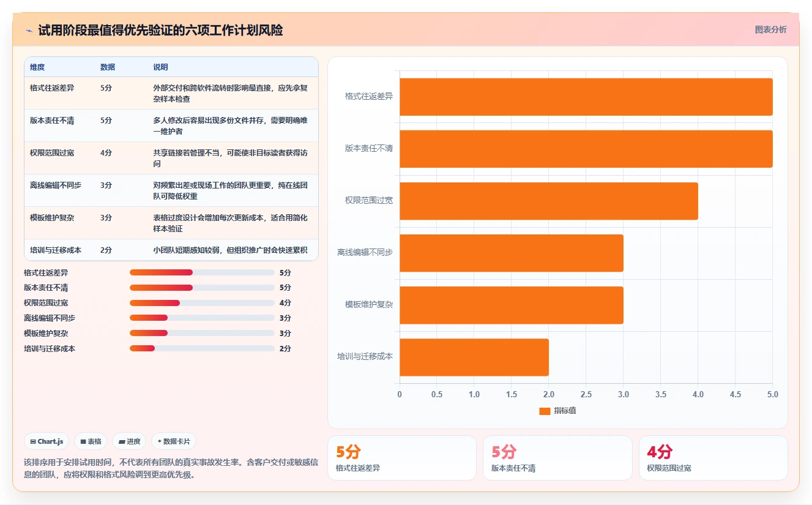Click the 图表分析 label in the header

click(770, 29)
